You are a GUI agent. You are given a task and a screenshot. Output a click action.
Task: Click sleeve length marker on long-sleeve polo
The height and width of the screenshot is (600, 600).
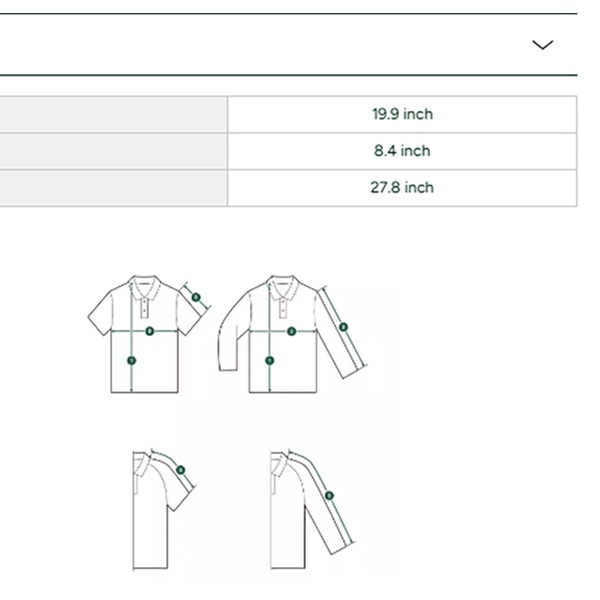pyautogui.click(x=343, y=327)
